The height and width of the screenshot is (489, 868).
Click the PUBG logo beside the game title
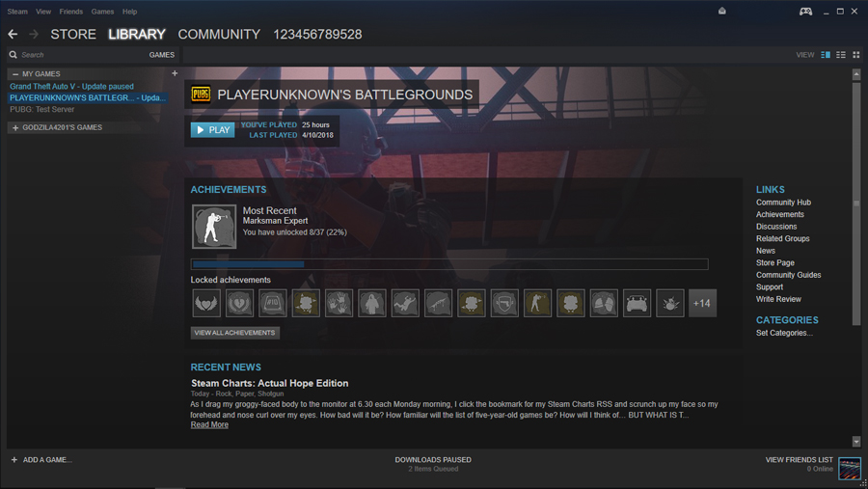[x=201, y=95]
